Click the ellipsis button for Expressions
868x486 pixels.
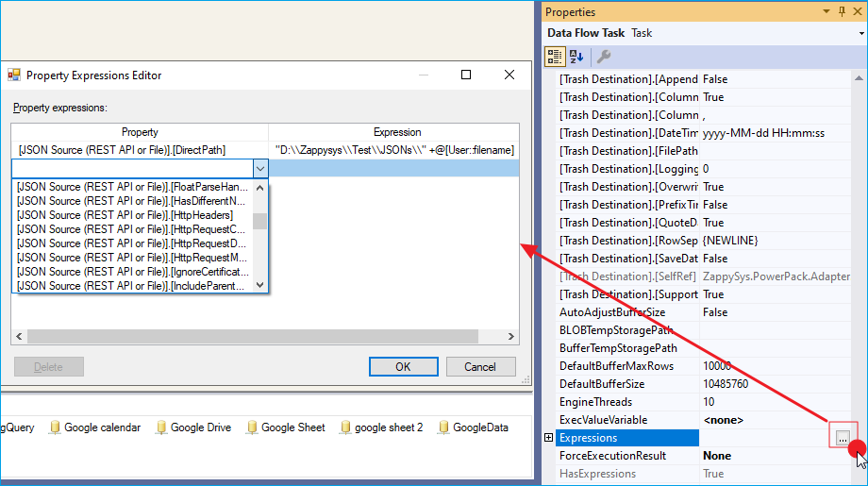coord(843,437)
